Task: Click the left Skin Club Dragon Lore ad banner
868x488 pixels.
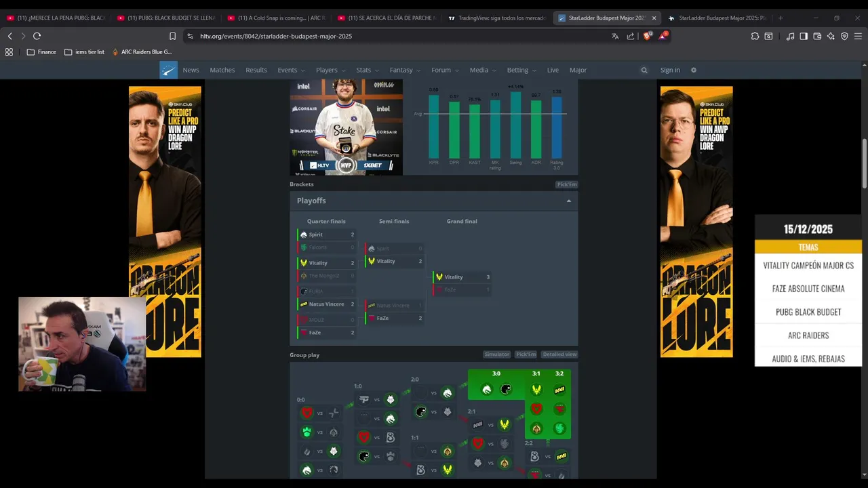Action: tap(165, 221)
